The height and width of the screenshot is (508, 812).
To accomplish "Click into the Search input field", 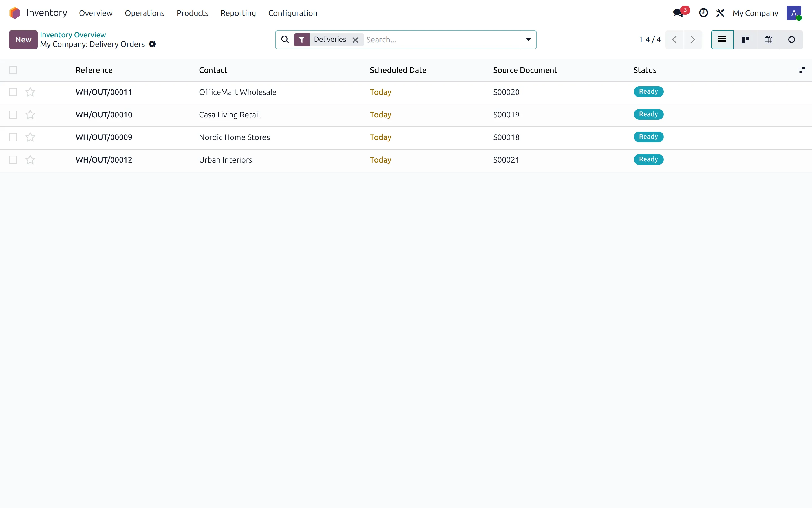I will (x=442, y=40).
